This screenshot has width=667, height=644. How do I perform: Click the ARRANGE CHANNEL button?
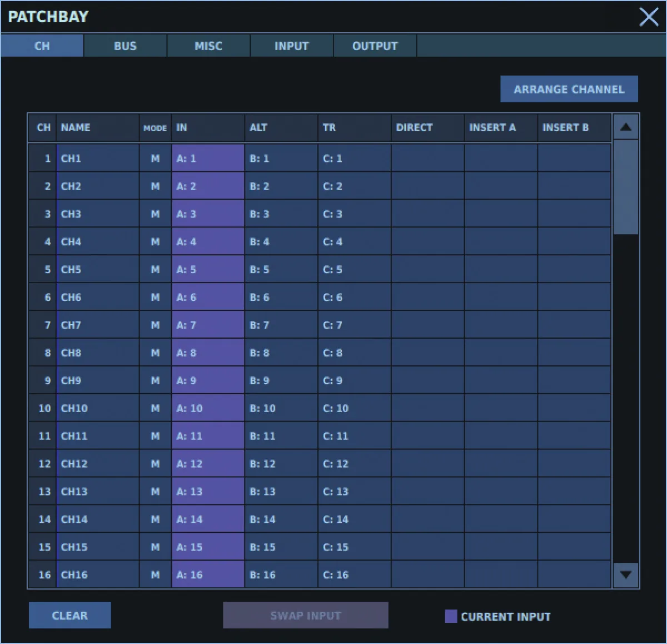[569, 89]
